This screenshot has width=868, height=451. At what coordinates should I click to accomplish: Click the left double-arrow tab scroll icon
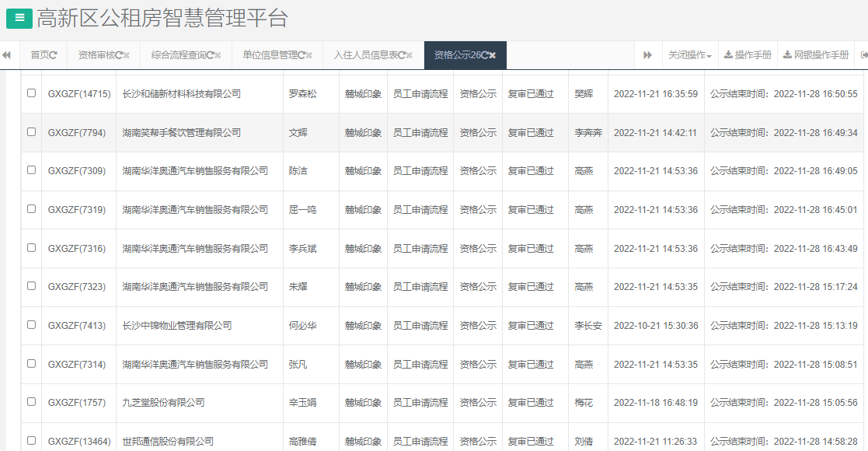click(x=6, y=55)
